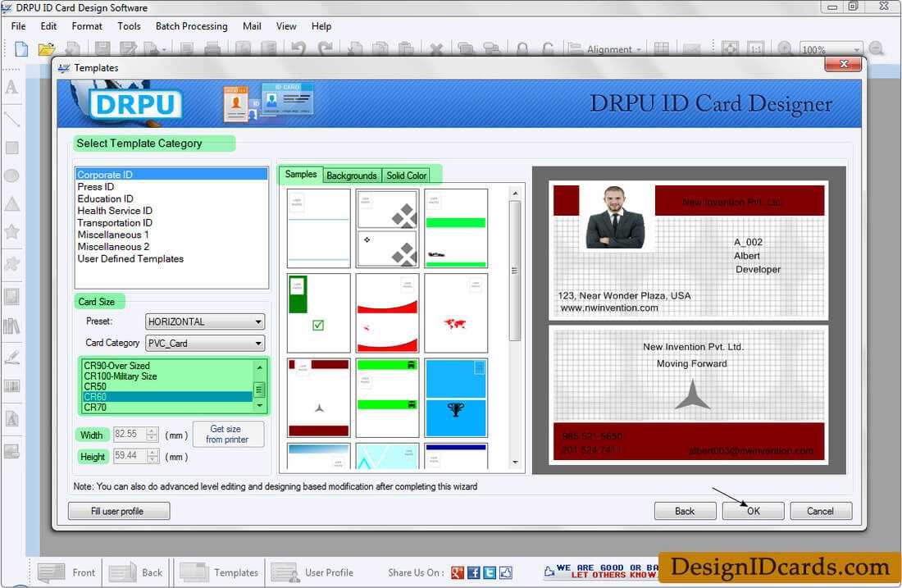Click Get size from printer button
This screenshot has width=902, height=588.
(228, 434)
